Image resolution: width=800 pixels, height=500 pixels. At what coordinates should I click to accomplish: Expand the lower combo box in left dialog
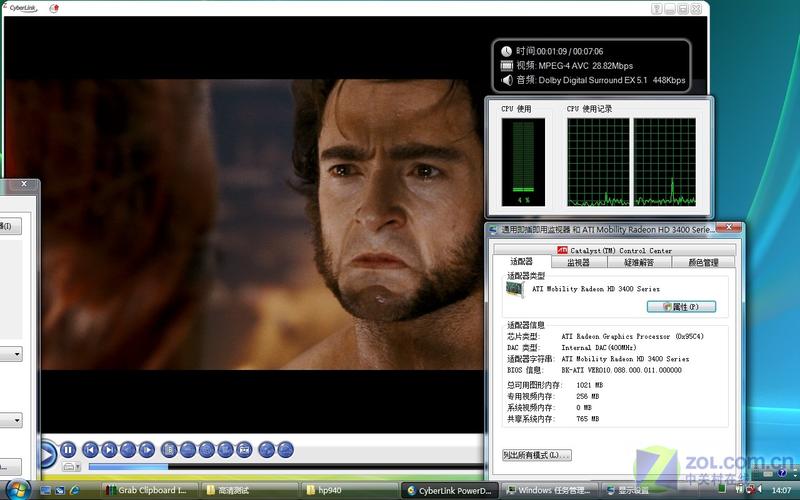(17, 420)
